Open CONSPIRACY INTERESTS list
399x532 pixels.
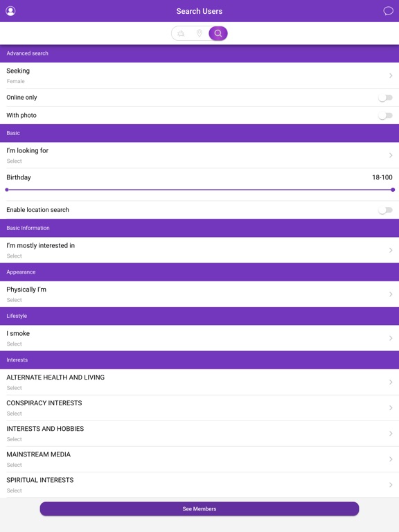pos(199,408)
